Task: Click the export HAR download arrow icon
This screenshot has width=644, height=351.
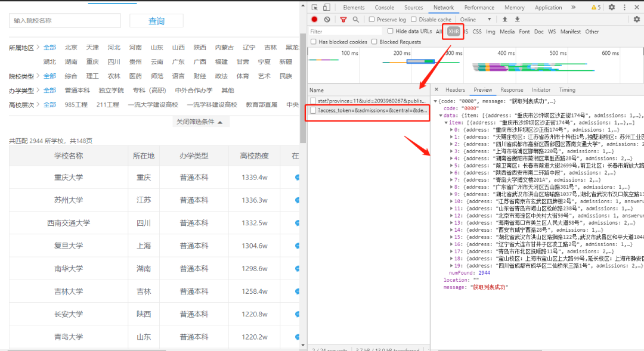Action: [x=518, y=19]
